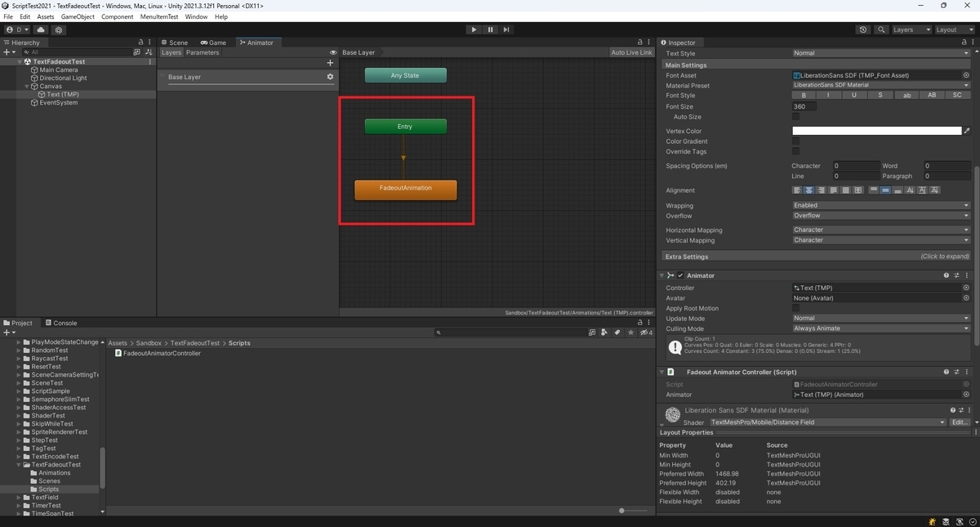The image size is (980, 527).
Task: Pick vertex color with eyedropper icon
Action: click(967, 131)
